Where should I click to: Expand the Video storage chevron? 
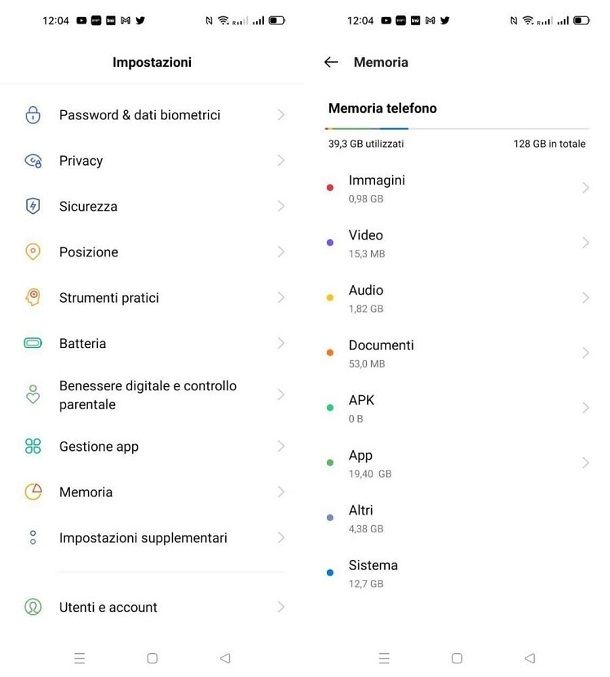(x=585, y=243)
